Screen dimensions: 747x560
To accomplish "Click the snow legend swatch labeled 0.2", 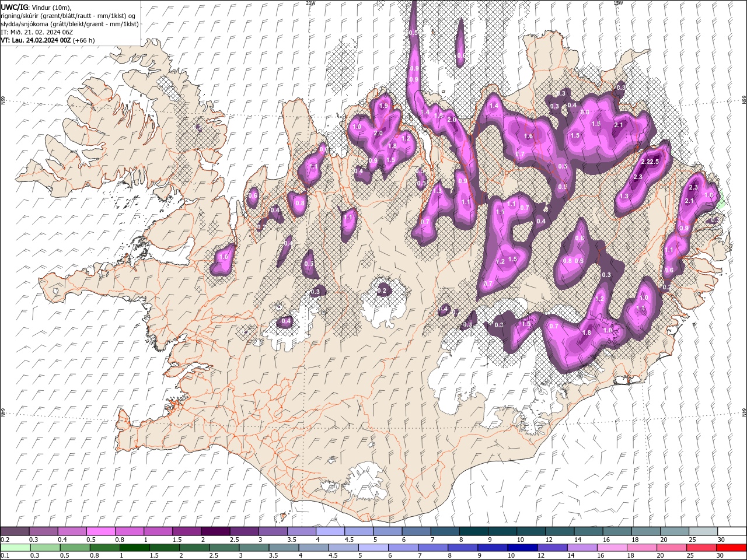I will coord(15,531).
